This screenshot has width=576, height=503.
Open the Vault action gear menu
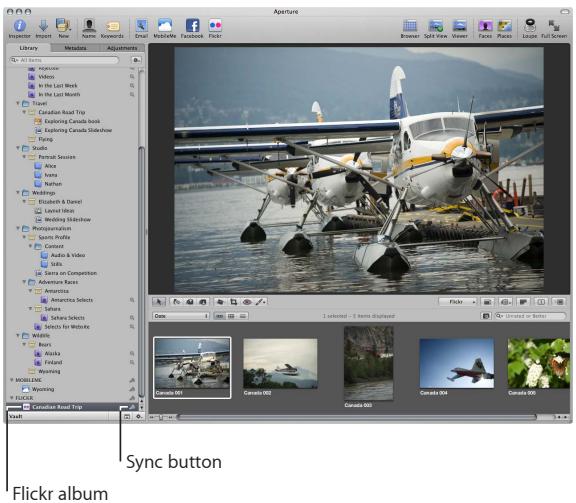click(139, 417)
